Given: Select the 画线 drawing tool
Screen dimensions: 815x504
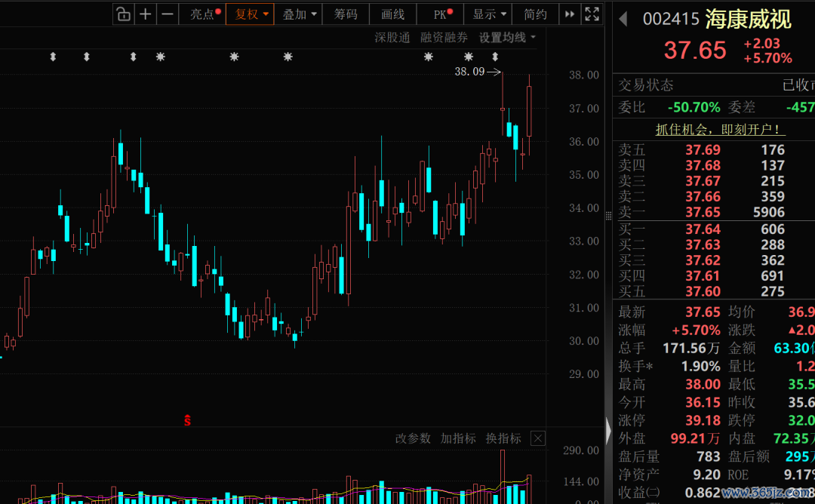Looking at the screenshot, I should 393,14.
